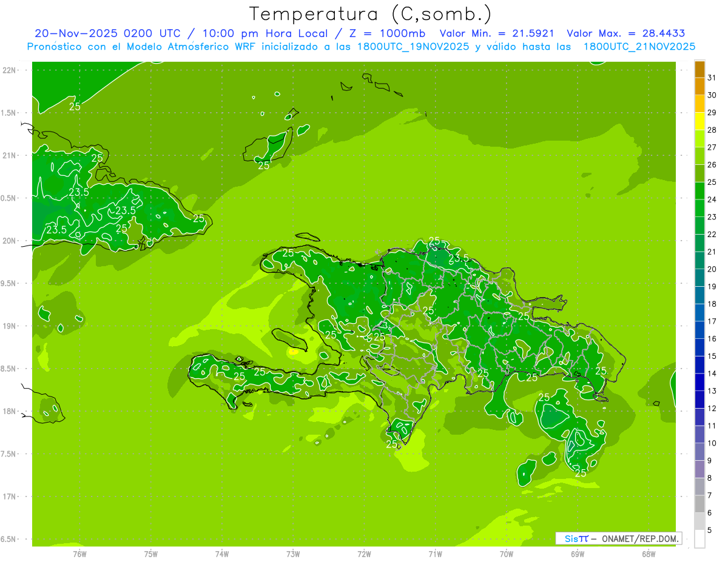This screenshot has height=562, width=728.
Task: Click the 'Z = 1000mb' level text
Action: [388, 33]
